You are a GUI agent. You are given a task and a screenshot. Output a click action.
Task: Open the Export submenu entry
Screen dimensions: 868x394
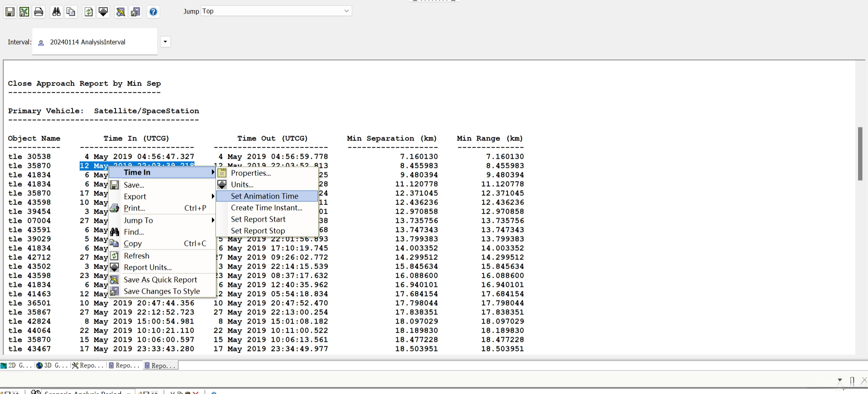(x=162, y=197)
